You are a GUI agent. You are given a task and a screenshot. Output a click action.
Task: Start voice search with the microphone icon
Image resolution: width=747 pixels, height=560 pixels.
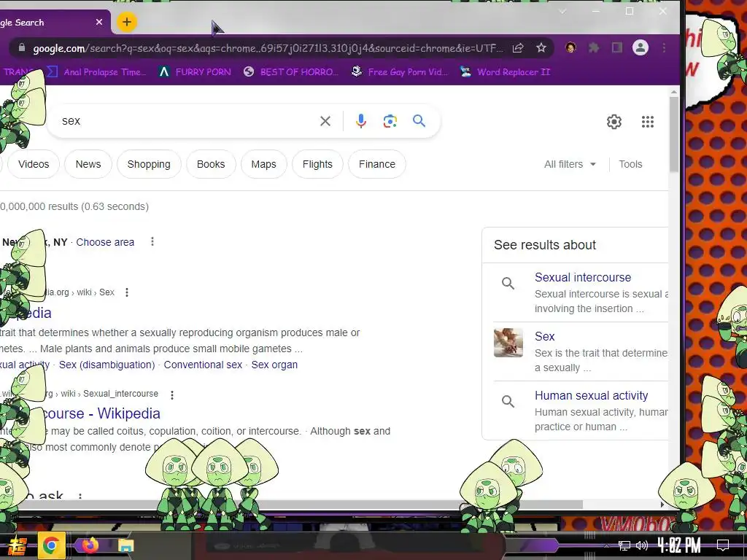361,121
